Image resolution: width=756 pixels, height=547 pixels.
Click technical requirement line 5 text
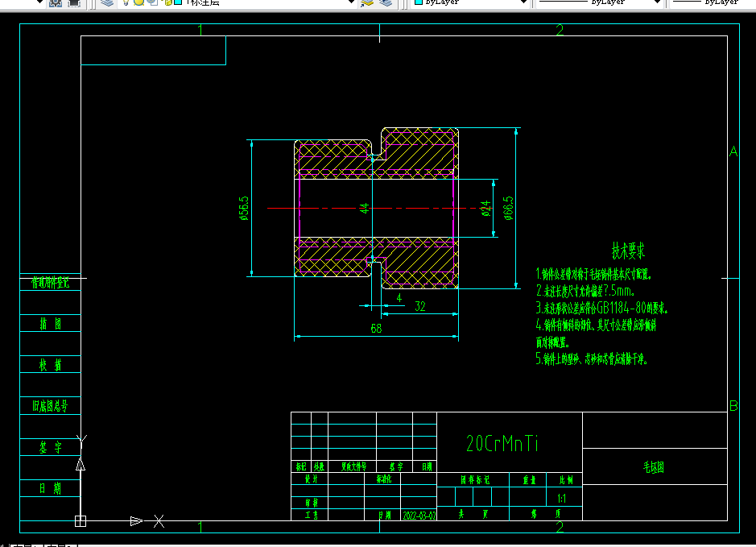click(x=592, y=358)
